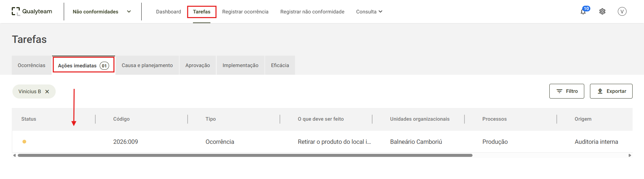Open task code 2026:009
Screen dimensions: 644x179
pyautogui.click(x=126, y=142)
